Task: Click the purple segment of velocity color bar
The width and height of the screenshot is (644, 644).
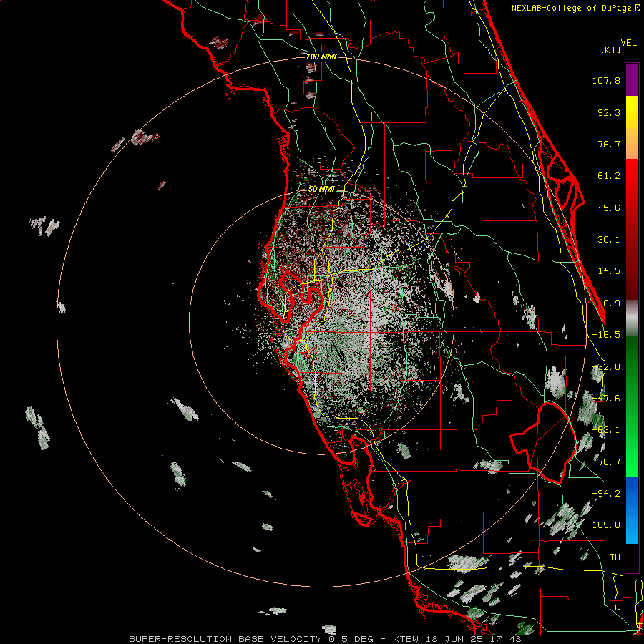Action: pos(632,79)
